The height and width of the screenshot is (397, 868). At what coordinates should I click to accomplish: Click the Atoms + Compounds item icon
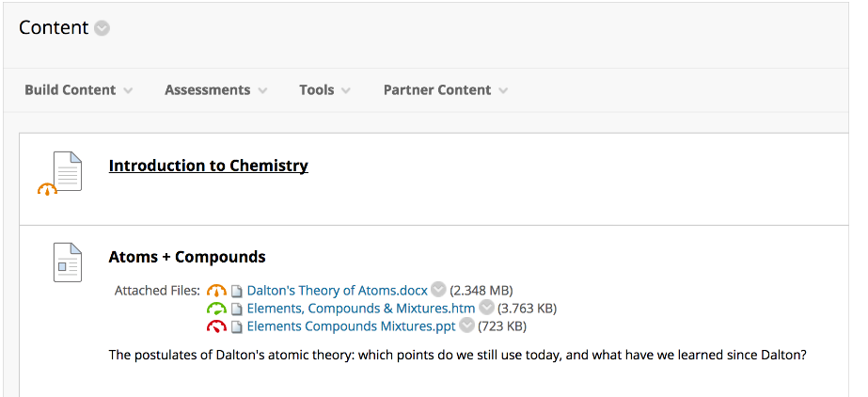tap(68, 262)
